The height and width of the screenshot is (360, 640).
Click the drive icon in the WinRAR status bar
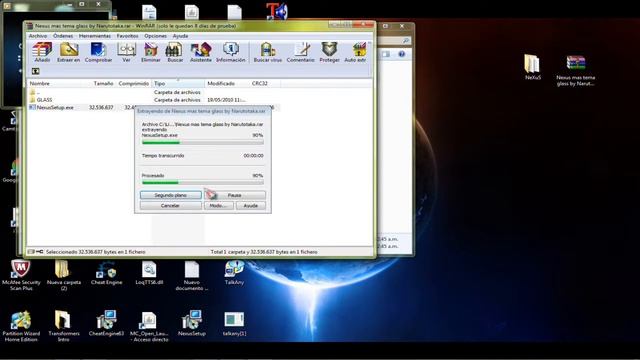coord(31,252)
